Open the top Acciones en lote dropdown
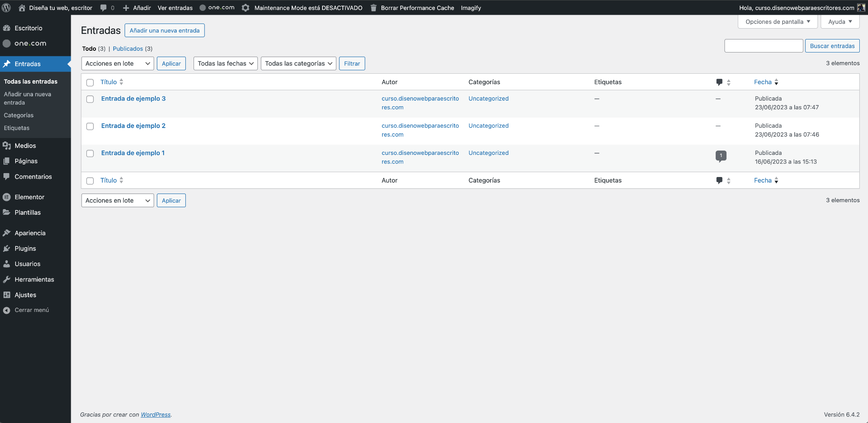Screen dimensions: 868x423 tap(118, 63)
